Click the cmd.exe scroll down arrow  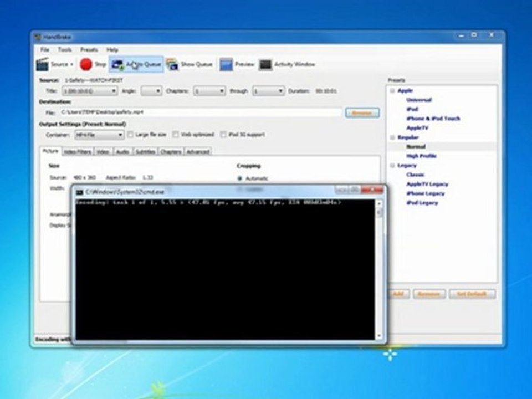point(379,336)
